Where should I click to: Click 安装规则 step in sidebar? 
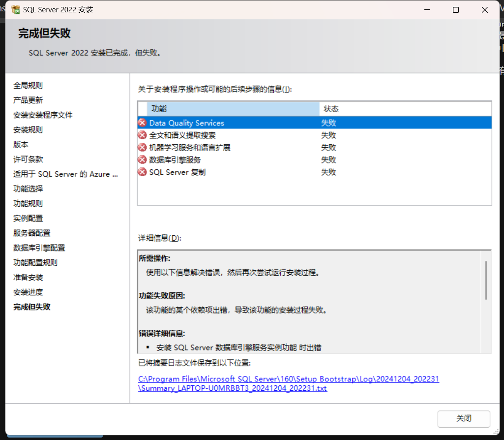point(28,129)
